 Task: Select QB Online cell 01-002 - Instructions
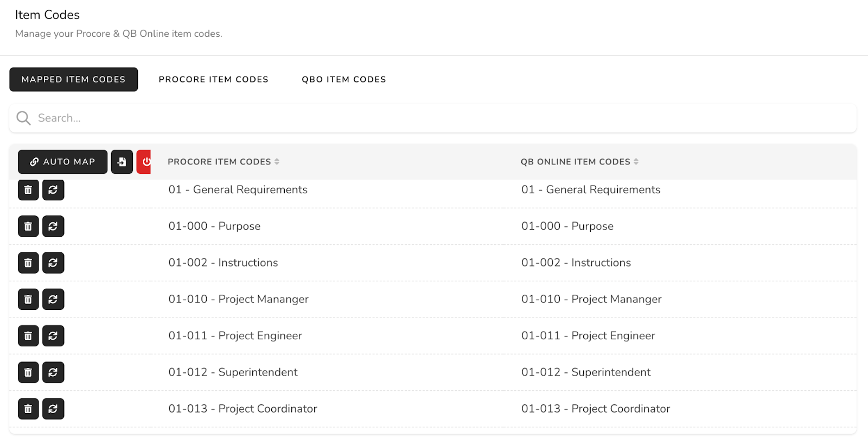coord(576,263)
